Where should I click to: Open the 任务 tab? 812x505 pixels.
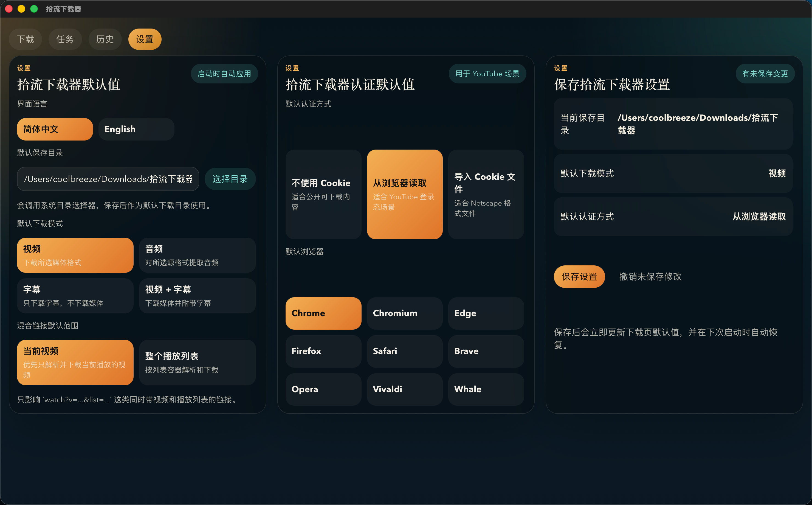[x=65, y=39]
